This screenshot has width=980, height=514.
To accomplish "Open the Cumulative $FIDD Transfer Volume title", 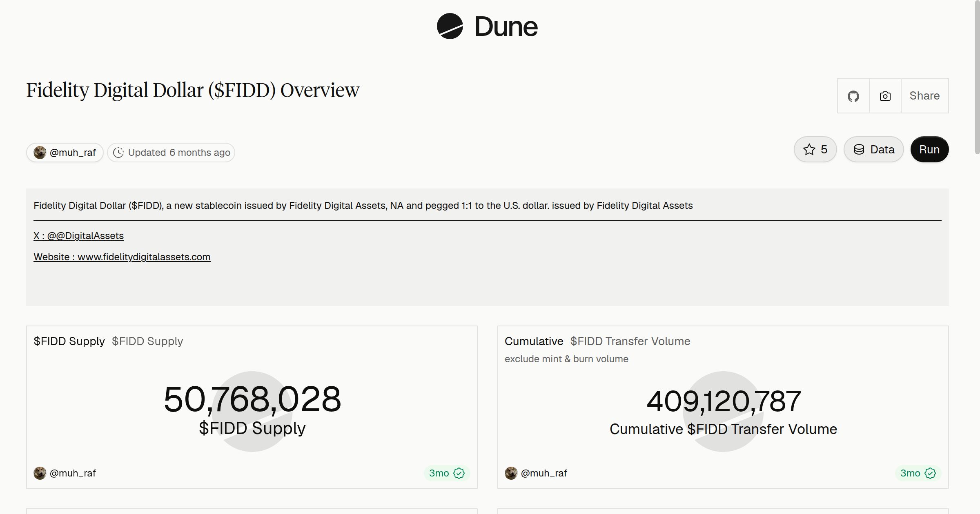I will tap(597, 341).
